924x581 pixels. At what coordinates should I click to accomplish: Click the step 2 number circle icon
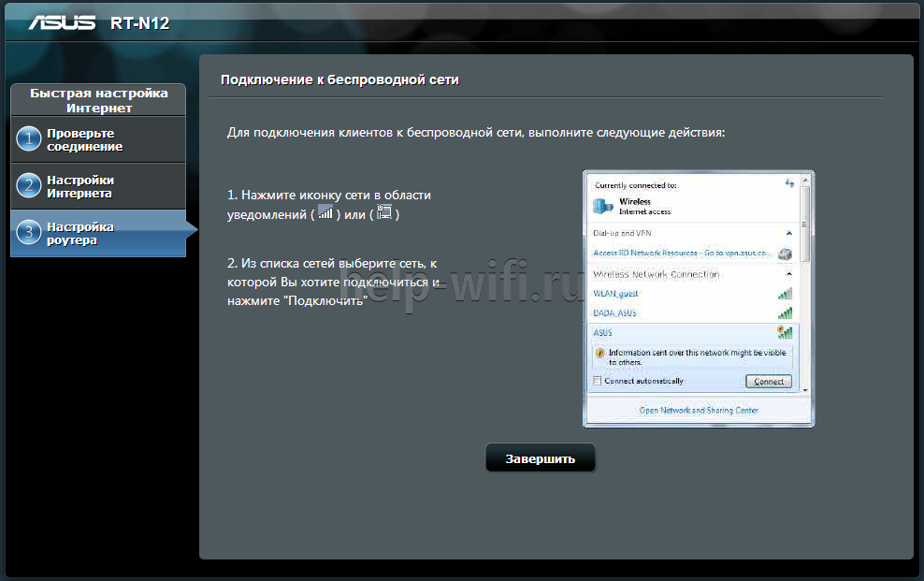(x=29, y=186)
